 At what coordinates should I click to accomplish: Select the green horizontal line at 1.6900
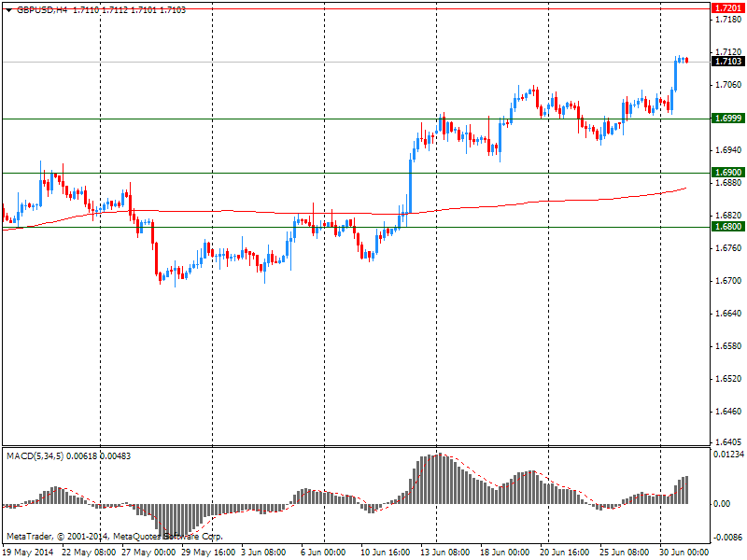tap(357, 173)
